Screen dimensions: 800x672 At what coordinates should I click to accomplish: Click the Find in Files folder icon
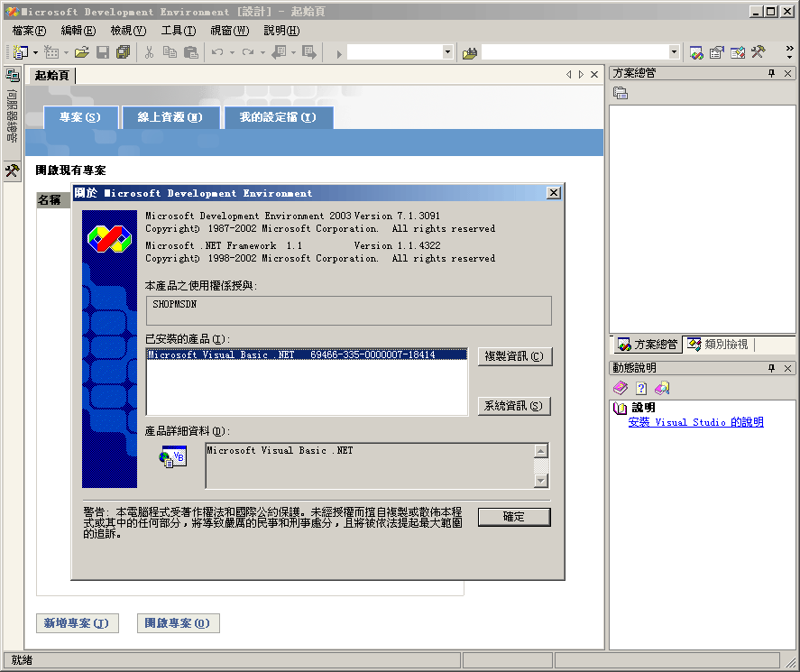469,53
